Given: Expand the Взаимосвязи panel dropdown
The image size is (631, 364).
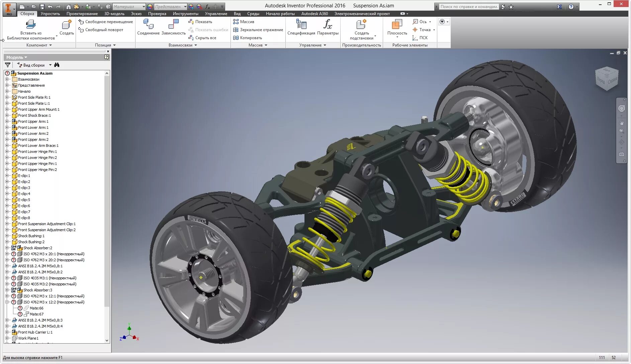Looking at the screenshot, I should pyautogui.click(x=183, y=45).
